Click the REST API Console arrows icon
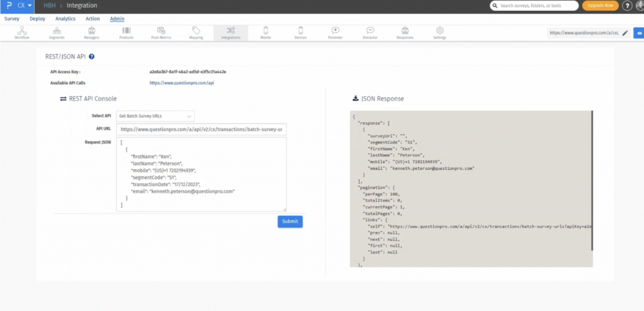Viewport: 644px width, 311px height. click(x=64, y=99)
